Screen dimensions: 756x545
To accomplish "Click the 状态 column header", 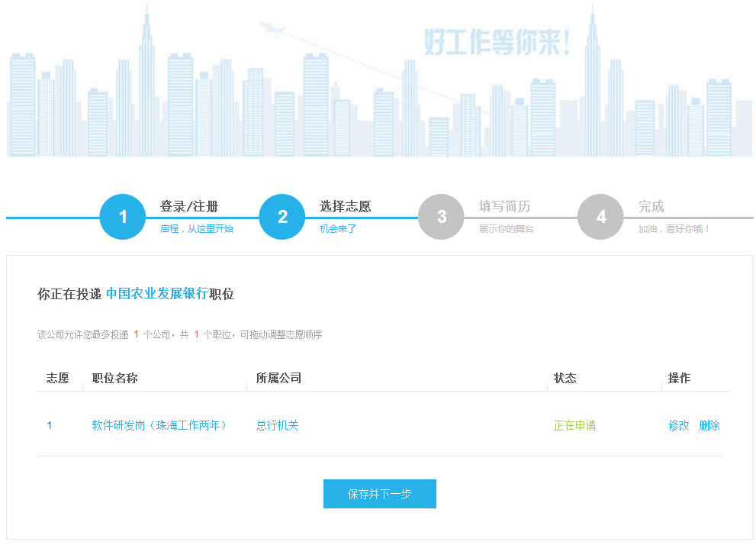I will (x=565, y=378).
